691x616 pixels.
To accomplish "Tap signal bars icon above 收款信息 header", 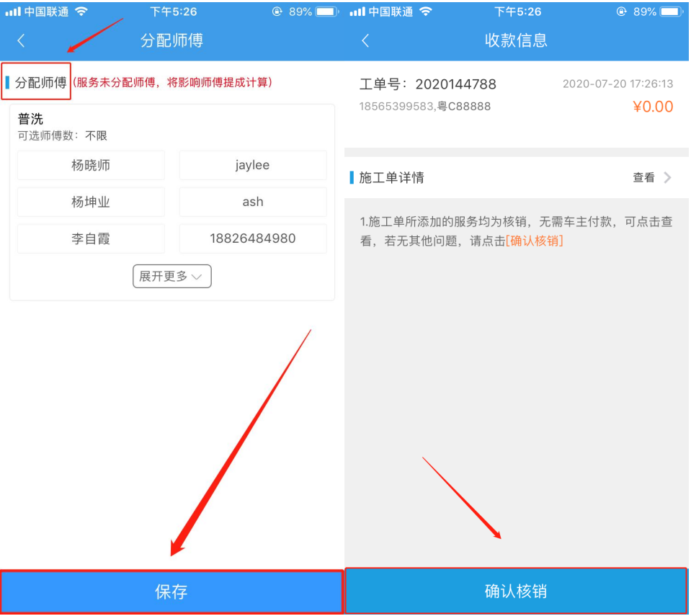I will pyautogui.click(x=357, y=12).
